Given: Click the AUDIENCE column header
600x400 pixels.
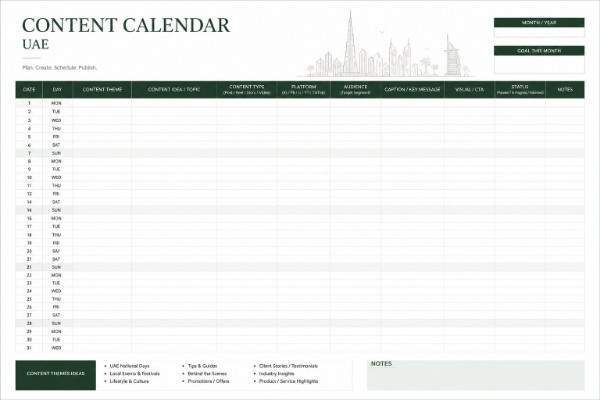Looking at the screenshot, I should click(x=355, y=90).
